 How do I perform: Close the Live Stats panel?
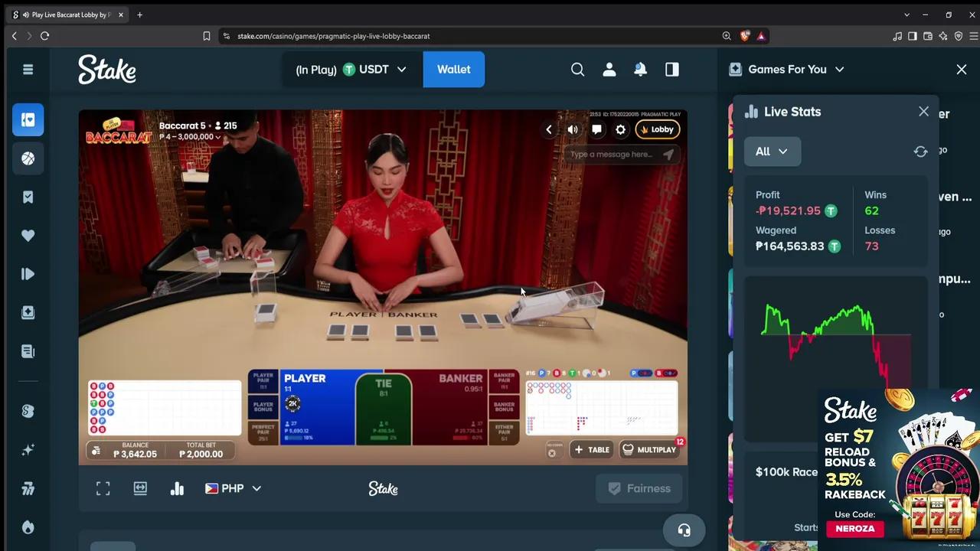click(924, 112)
